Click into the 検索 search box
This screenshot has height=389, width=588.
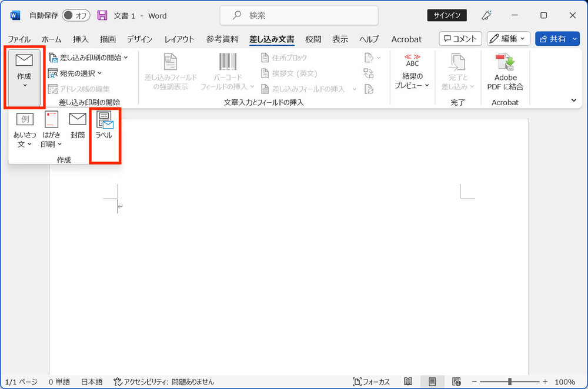point(299,15)
